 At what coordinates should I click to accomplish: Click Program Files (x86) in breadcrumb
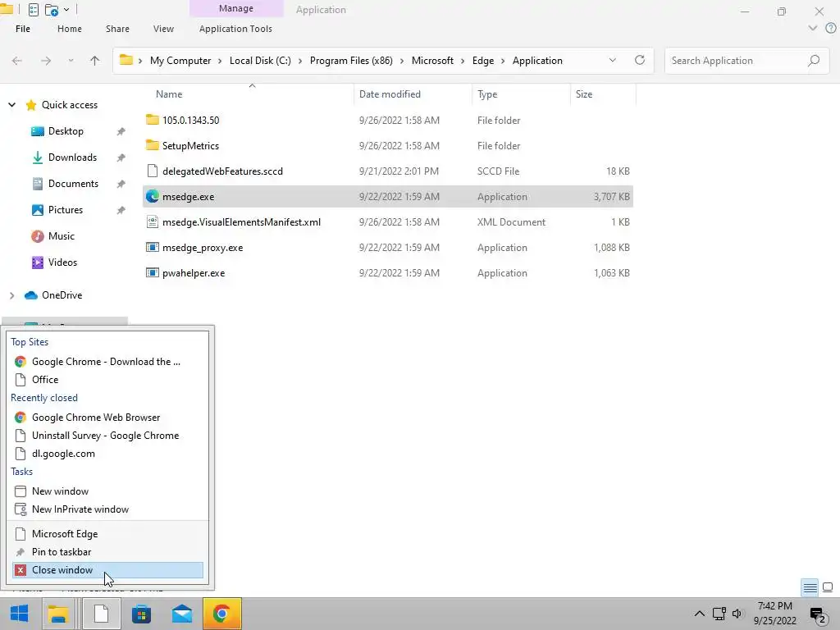(x=351, y=61)
